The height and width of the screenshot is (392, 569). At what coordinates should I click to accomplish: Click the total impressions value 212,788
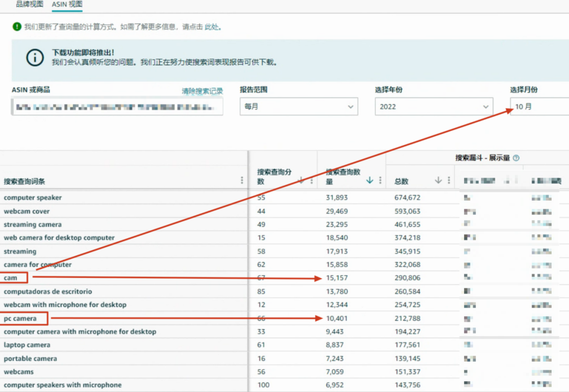(x=407, y=319)
